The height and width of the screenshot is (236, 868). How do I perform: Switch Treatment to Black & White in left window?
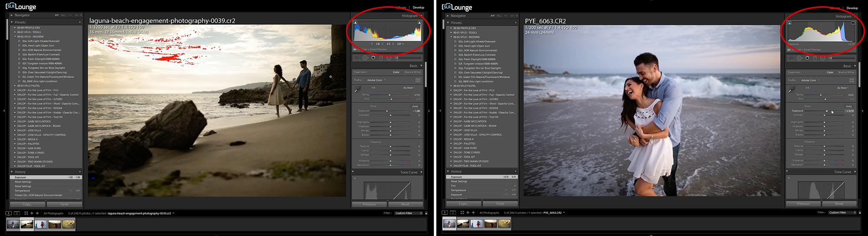coord(412,72)
